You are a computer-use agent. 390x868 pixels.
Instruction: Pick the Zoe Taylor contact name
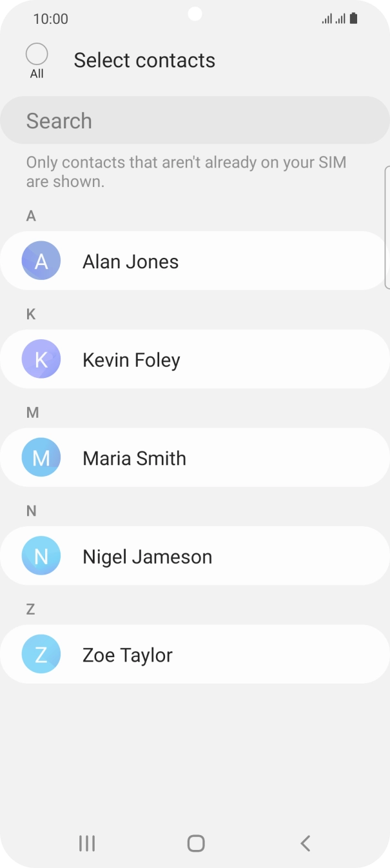[x=128, y=655]
